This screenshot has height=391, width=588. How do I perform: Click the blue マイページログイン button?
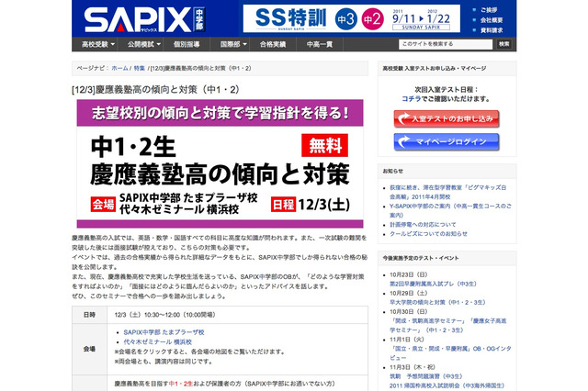pos(447,142)
